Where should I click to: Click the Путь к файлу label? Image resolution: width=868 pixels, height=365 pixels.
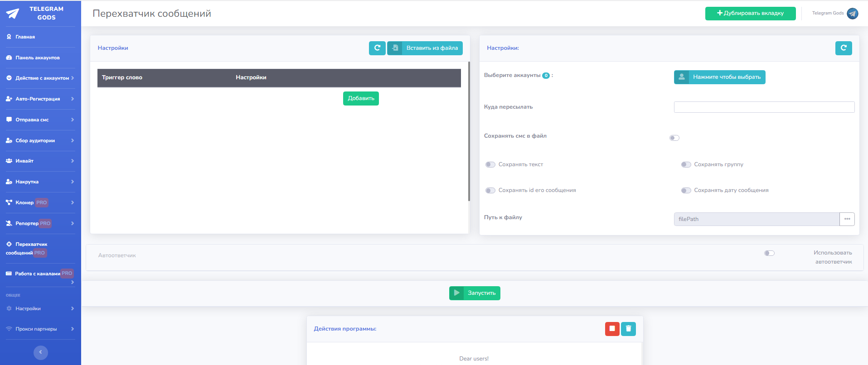pos(503,217)
